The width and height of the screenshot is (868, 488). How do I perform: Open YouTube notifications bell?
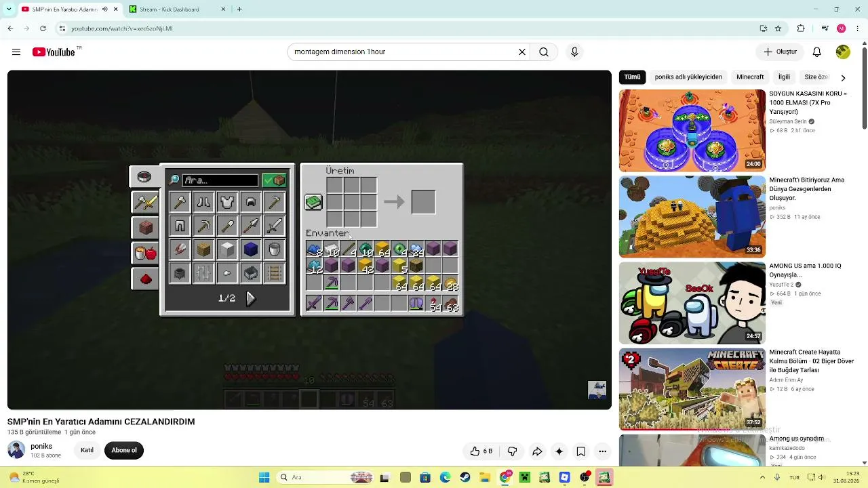point(817,52)
